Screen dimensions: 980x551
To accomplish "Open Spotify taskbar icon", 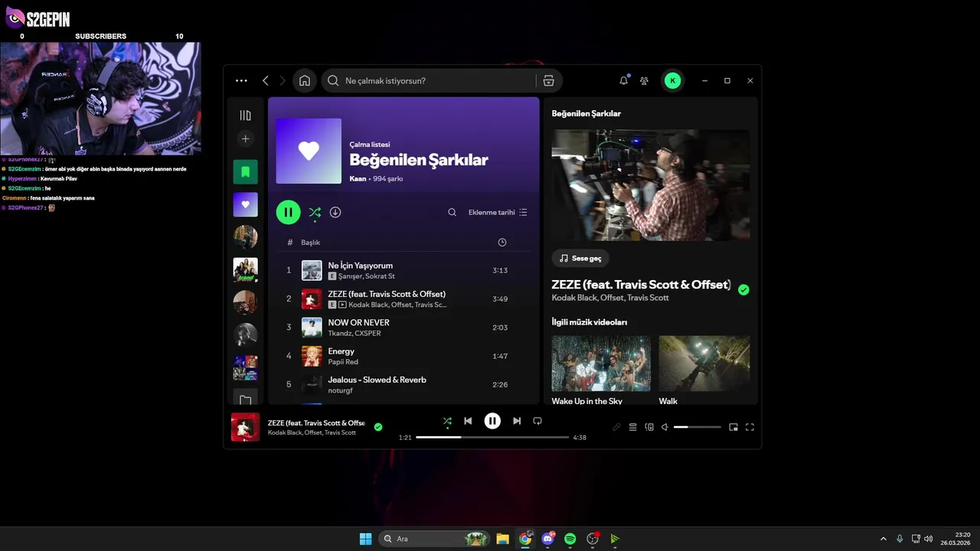I will pos(570,539).
